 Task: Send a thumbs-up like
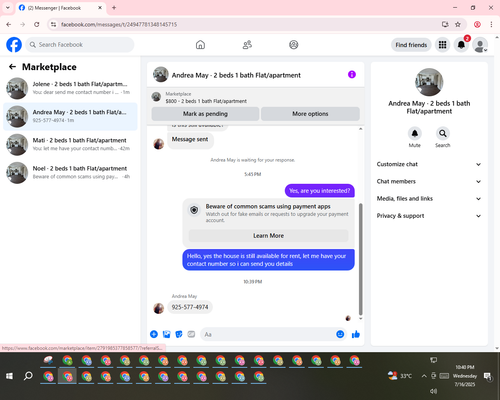(356, 334)
